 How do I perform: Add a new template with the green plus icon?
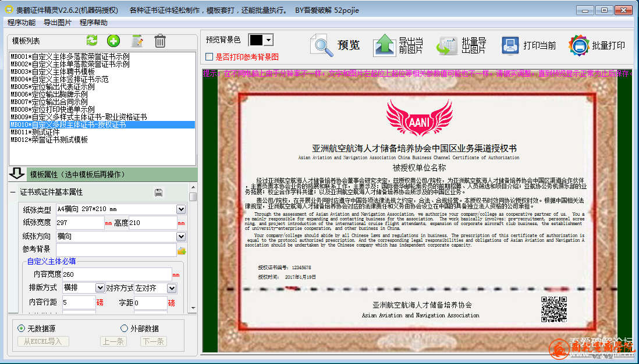(x=113, y=41)
